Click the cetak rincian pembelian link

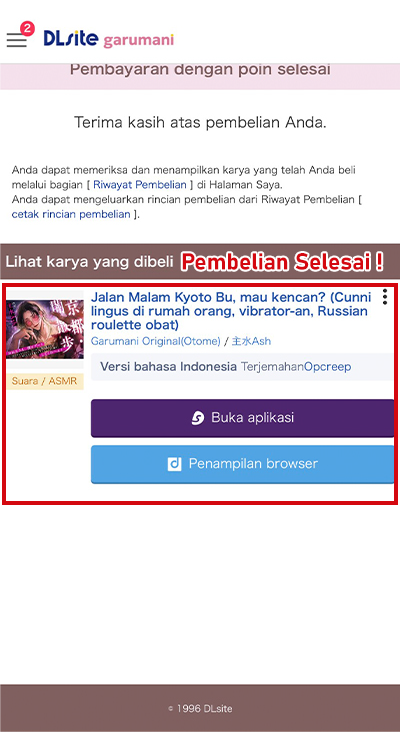point(71,214)
